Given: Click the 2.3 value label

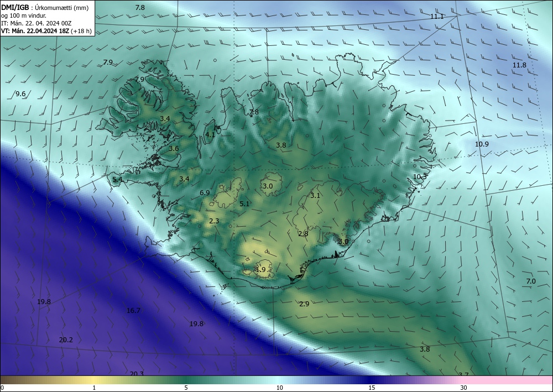Looking at the screenshot, I should click(214, 221).
